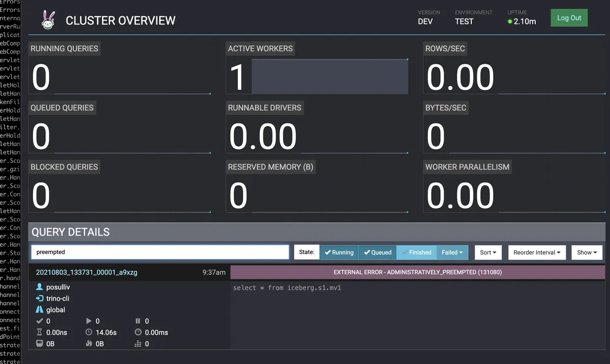Click the ROWS/SEC label

coord(445,49)
